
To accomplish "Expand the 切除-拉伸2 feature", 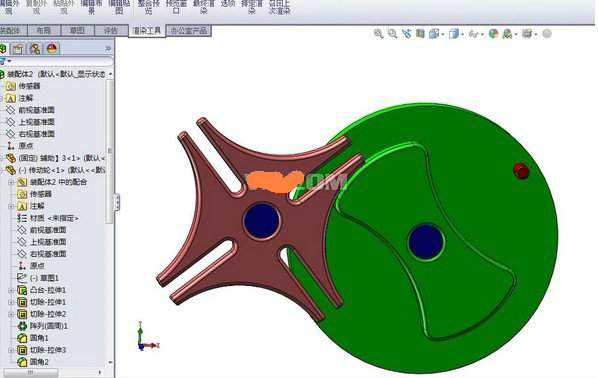I will click(x=11, y=314).
